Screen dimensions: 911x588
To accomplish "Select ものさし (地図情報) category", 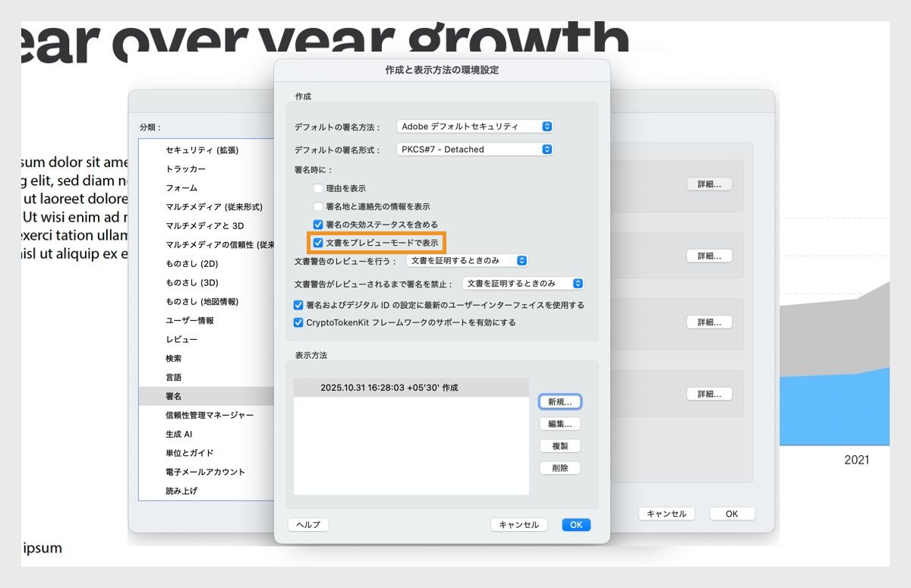I will click(206, 301).
